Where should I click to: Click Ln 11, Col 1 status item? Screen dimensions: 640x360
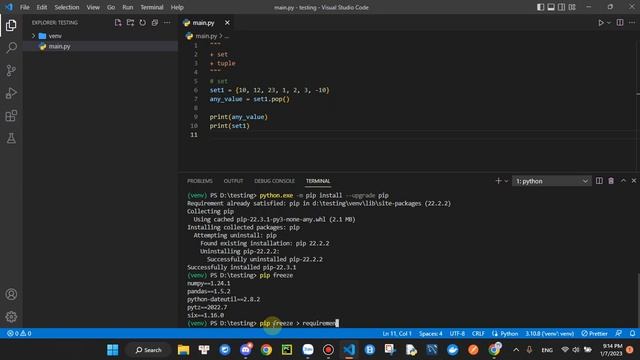397,333
